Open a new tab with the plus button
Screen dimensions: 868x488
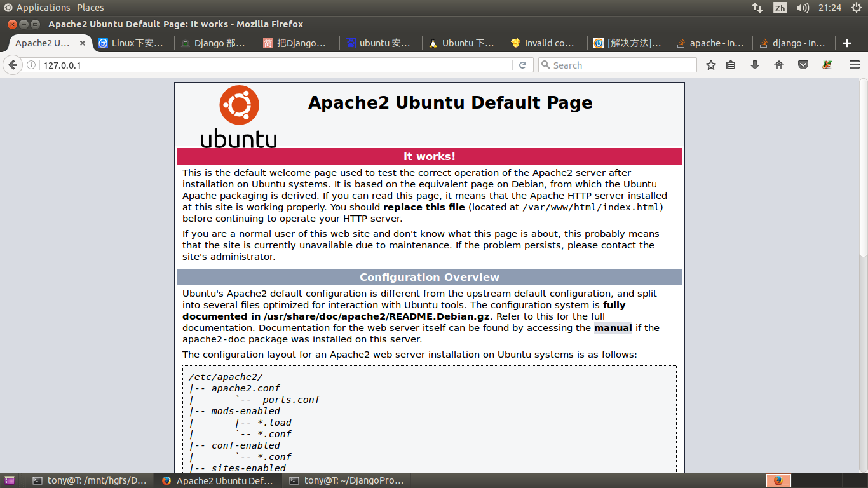[846, 43]
